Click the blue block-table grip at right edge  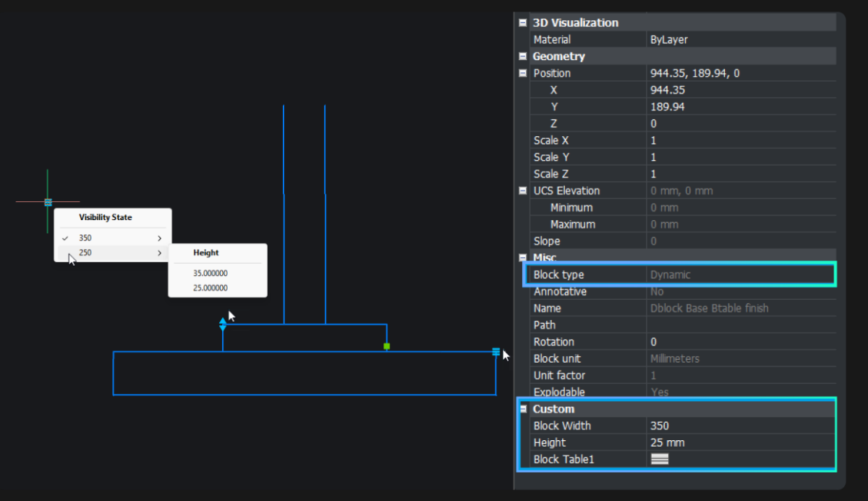(x=496, y=353)
